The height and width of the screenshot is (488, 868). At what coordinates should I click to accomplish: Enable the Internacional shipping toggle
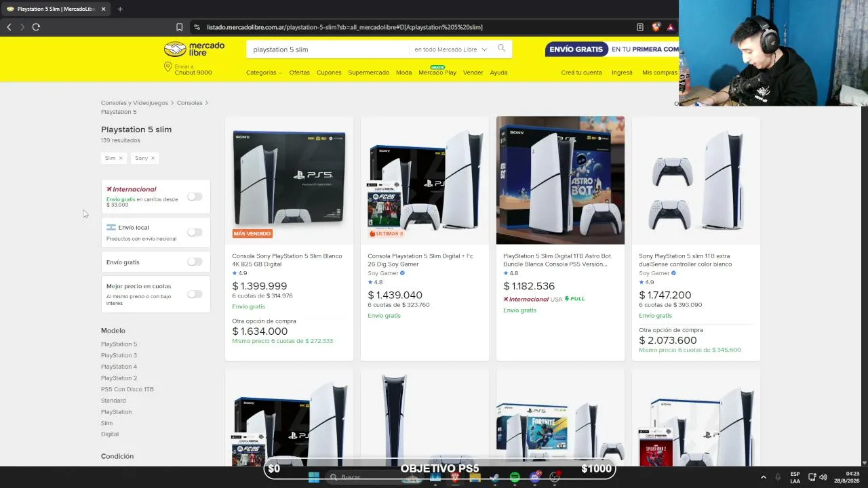195,197
